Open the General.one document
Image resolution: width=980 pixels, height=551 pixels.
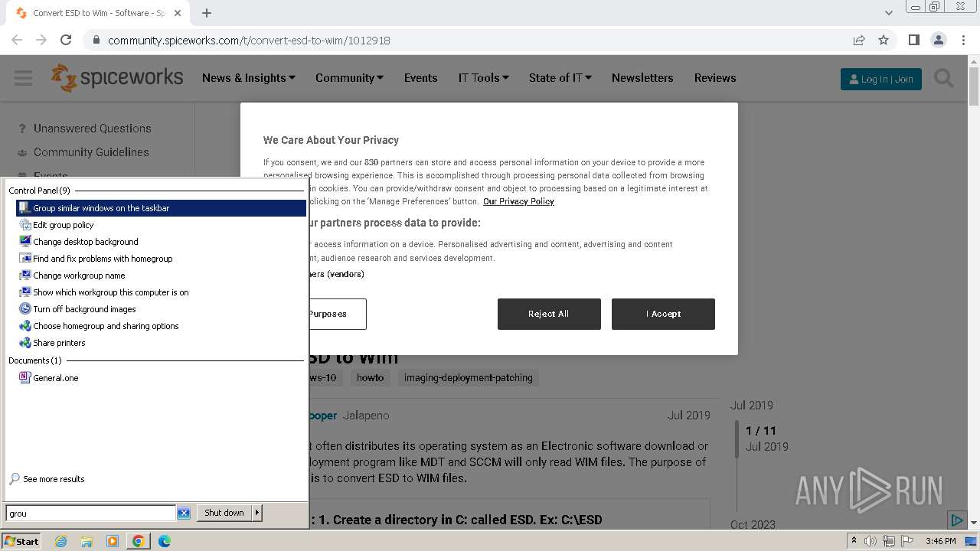(161, 378)
